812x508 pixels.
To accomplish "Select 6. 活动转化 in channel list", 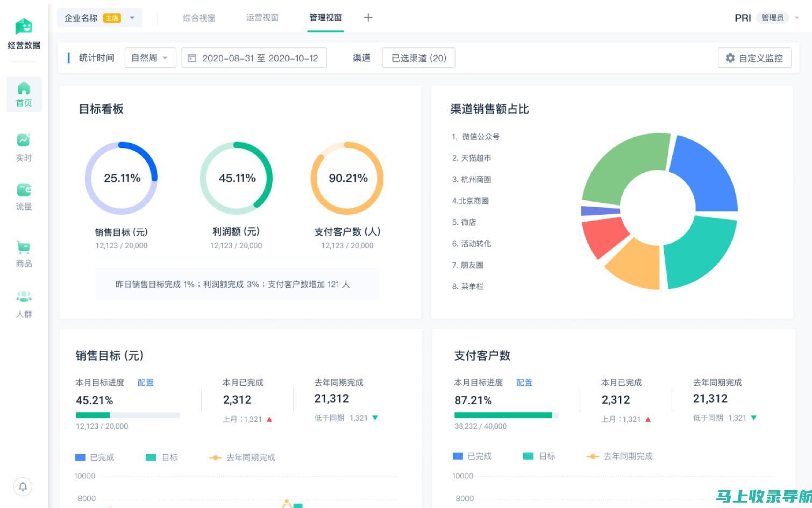I will pyautogui.click(x=472, y=244).
